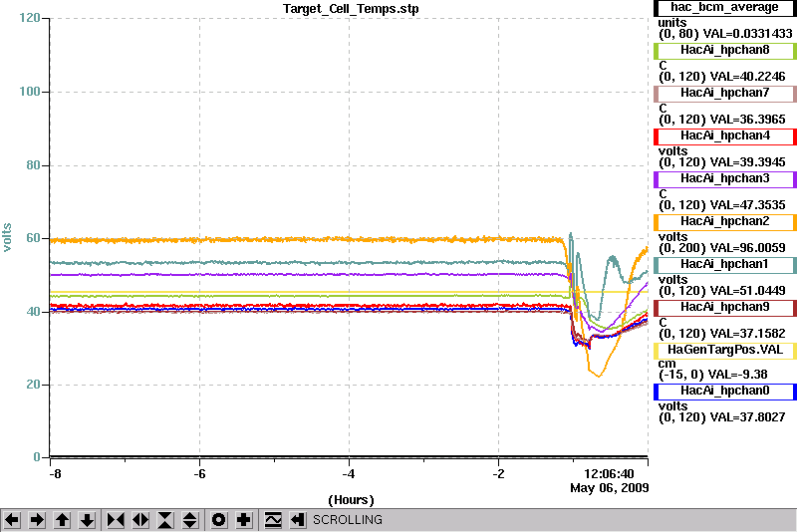
Task: Select the HacAi_hpchan9 curve legend
Action: coord(725,307)
